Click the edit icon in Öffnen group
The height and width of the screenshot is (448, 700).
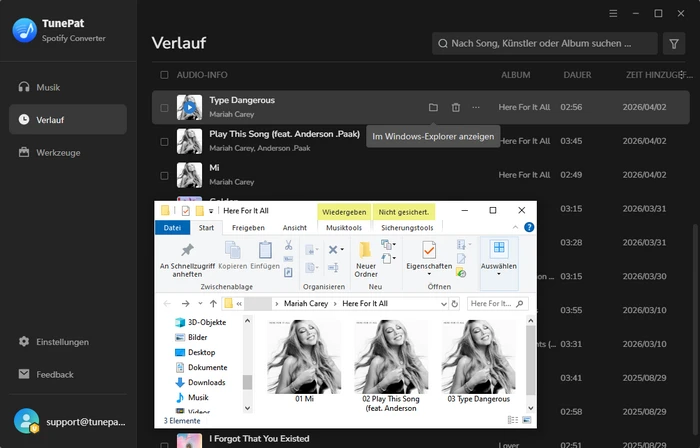pyautogui.click(x=461, y=258)
